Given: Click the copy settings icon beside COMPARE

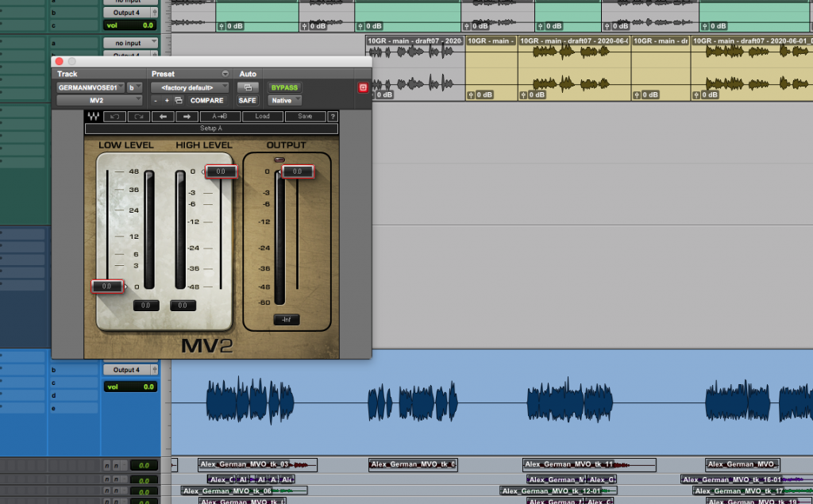Looking at the screenshot, I should 177,100.
